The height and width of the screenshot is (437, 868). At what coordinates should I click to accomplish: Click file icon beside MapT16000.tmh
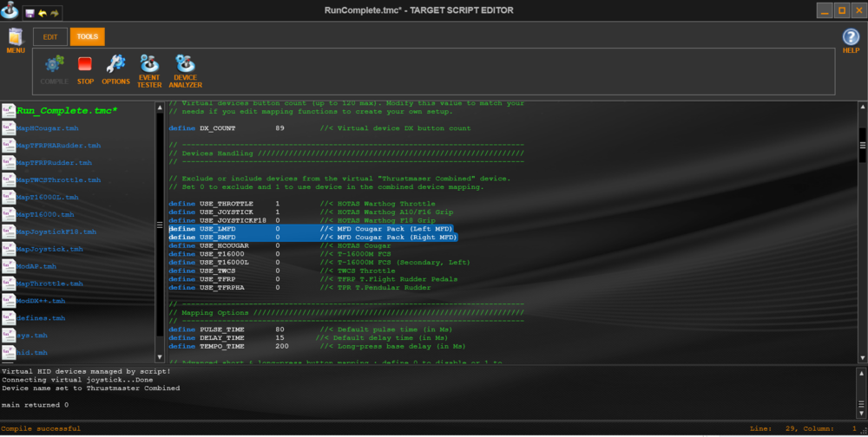(x=9, y=215)
